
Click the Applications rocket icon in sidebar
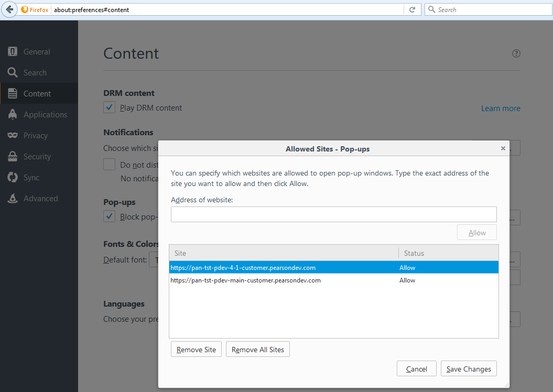pyautogui.click(x=13, y=115)
